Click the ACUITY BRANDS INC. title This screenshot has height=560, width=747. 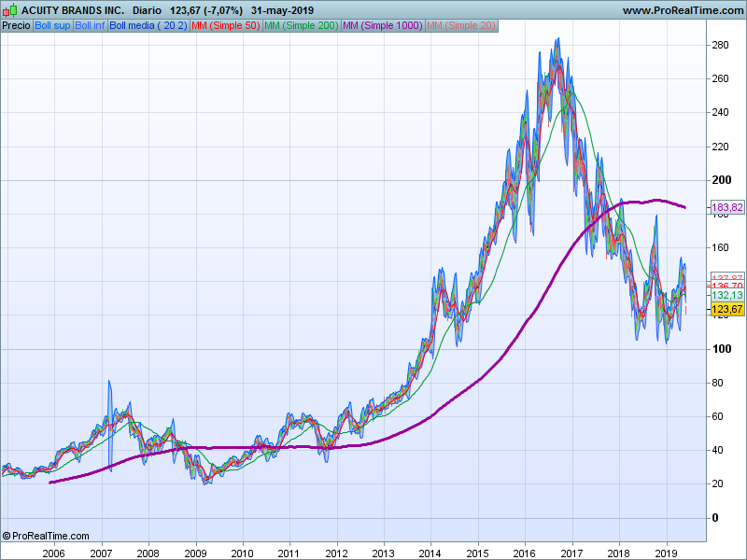coord(73,10)
